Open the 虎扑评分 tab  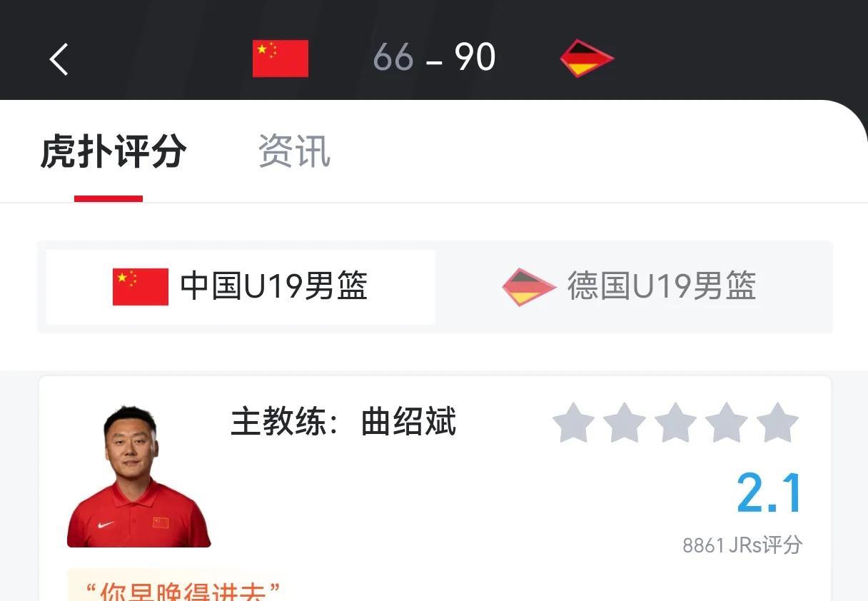click(113, 151)
